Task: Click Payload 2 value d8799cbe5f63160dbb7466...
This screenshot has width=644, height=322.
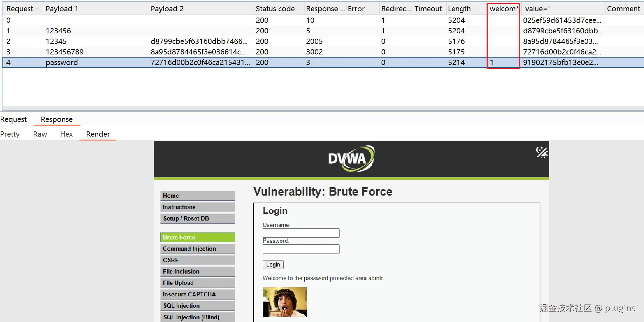Action: 199,41
